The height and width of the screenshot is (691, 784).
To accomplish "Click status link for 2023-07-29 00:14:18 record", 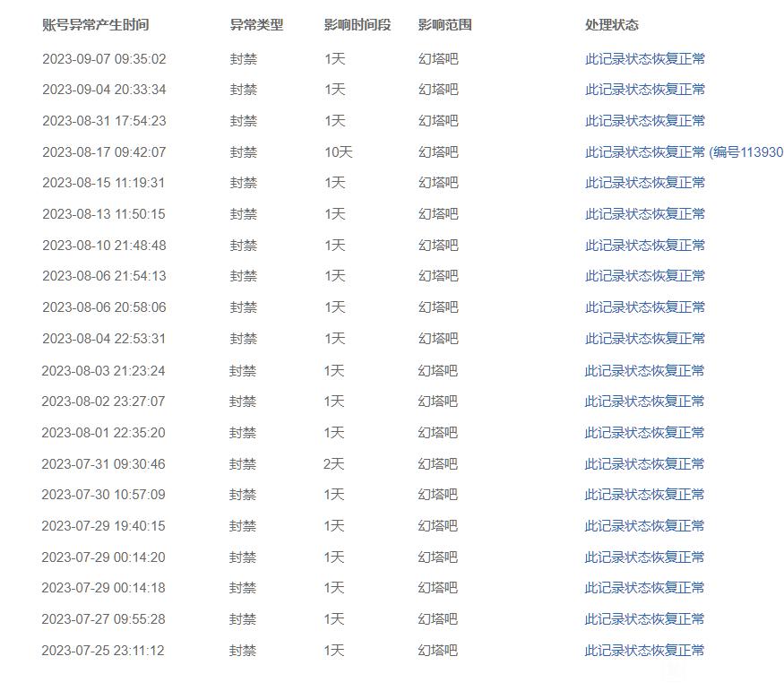I will (x=645, y=588).
